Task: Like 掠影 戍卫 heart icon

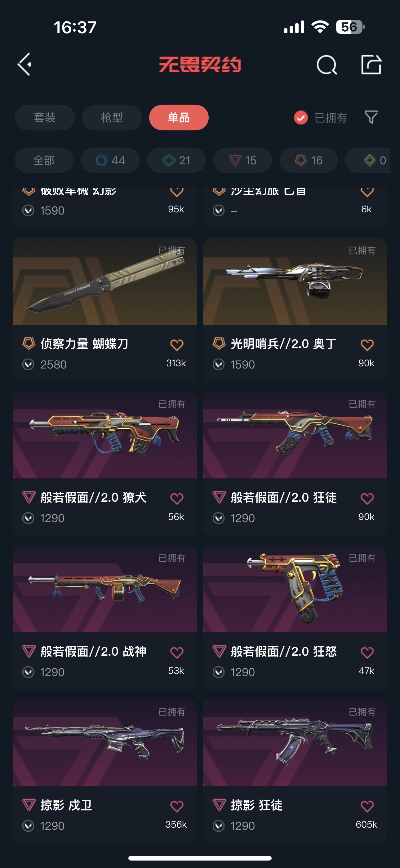Action: pyautogui.click(x=176, y=806)
